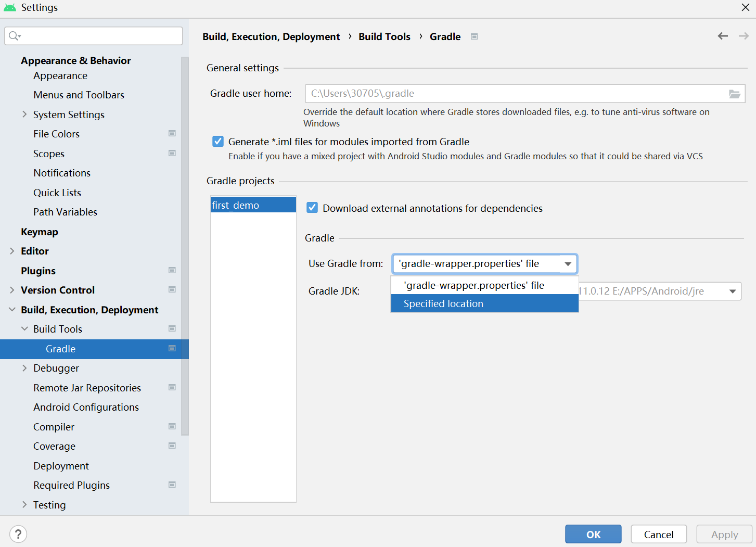
Task: Click the search magnifier icon
Action: coord(14,36)
